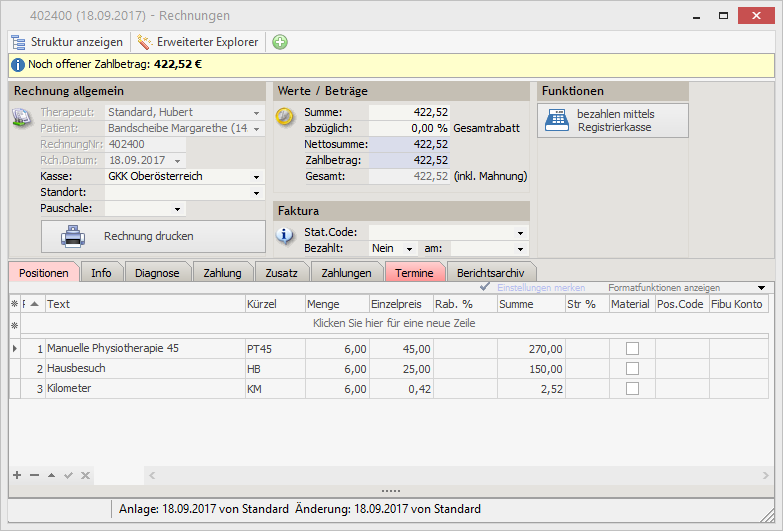Open the Kasse dropdown
This screenshot has height=531, width=783.
point(257,176)
